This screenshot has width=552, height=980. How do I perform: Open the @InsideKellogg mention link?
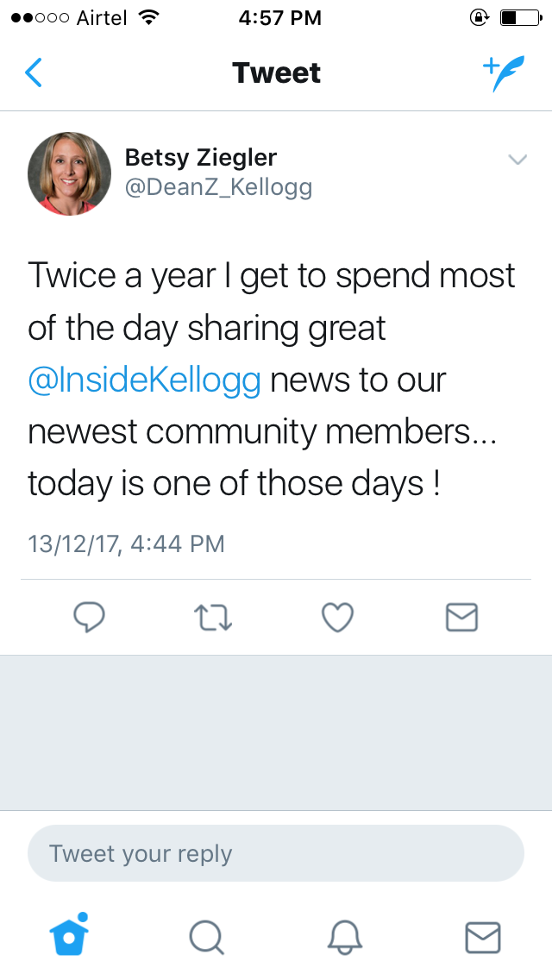(x=144, y=380)
